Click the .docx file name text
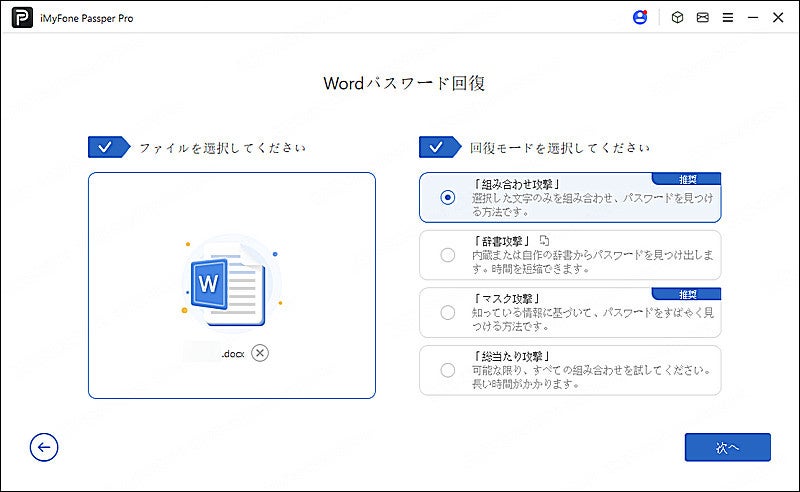800x492 pixels. click(x=233, y=354)
